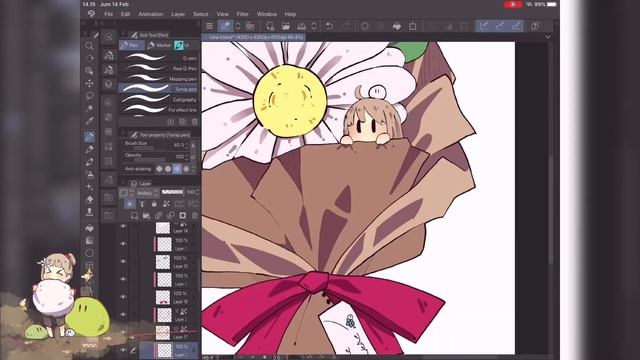Click the Clip Studio logo icon
The image size is (640, 360).
pyautogui.click(x=91, y=14)
